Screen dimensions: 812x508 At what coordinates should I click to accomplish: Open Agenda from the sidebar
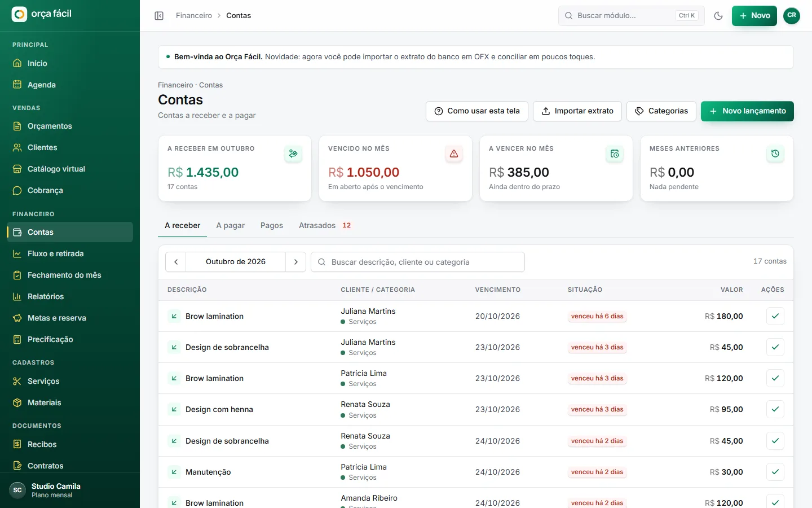(70, 85)
